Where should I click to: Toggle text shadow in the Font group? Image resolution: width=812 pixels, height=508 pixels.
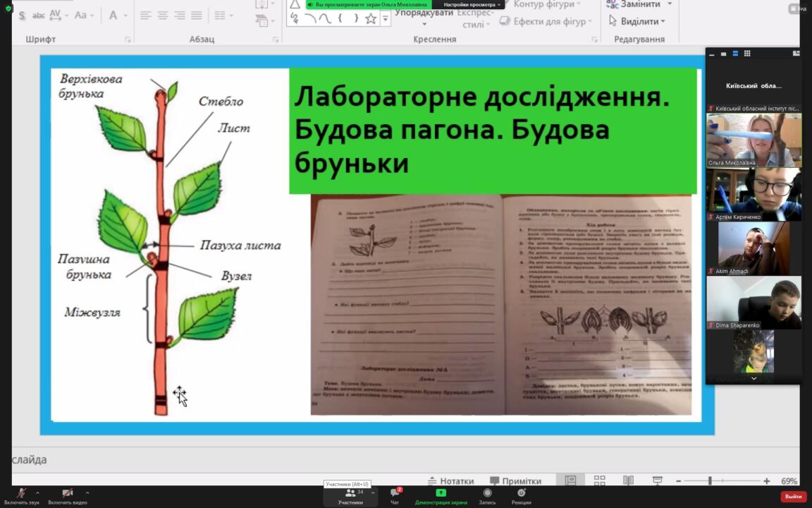(x=23, y=16)
